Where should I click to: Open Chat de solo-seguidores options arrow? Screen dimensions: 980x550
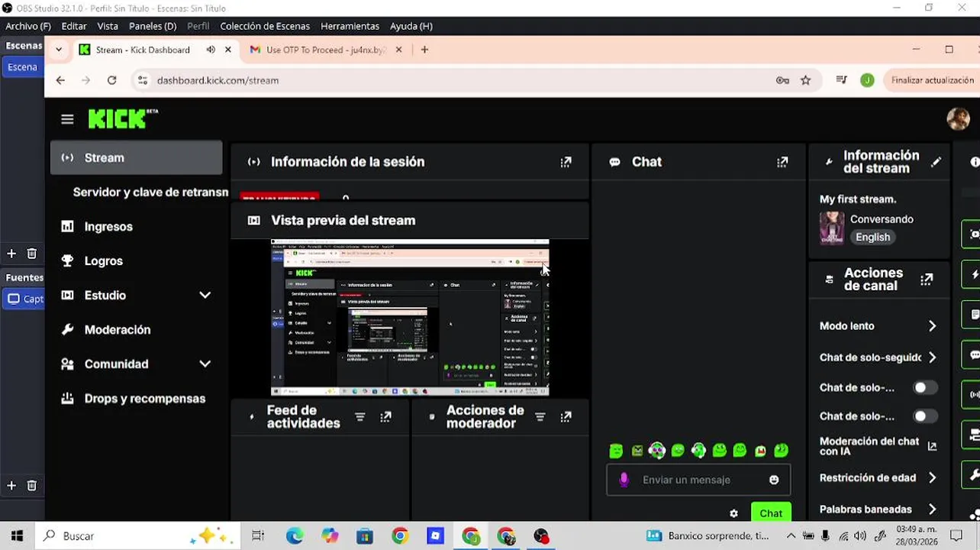click(x=932, y=357)
